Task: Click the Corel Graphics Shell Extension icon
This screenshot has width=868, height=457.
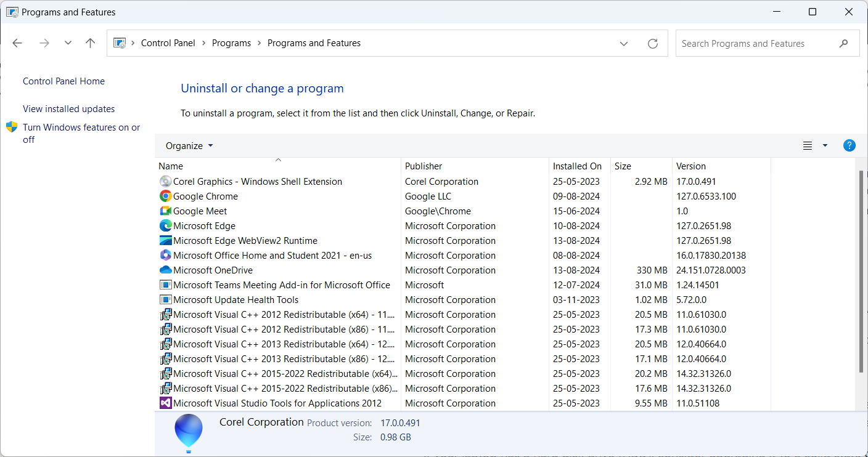Action: pyautogui.click(x=165, y=182)
